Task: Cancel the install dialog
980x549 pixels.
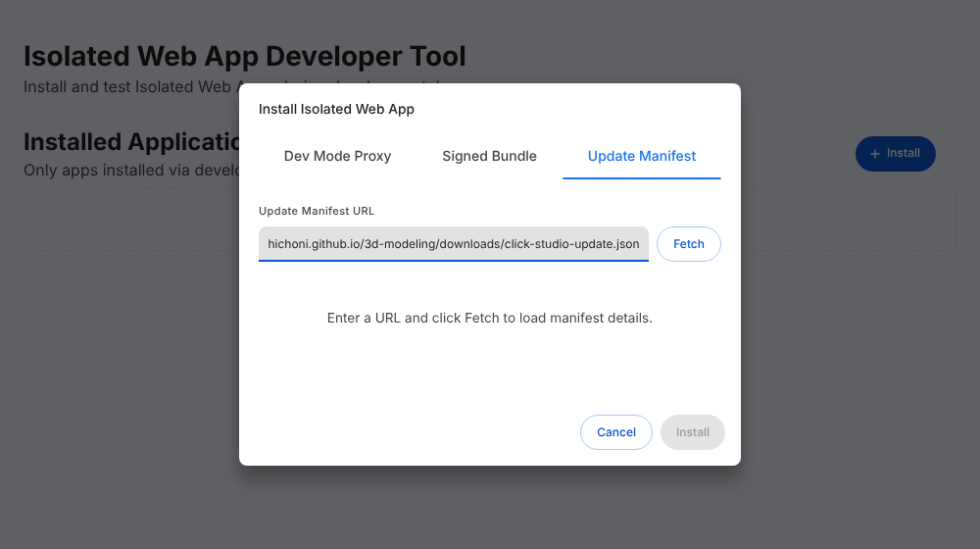Action: pos(616,432)
